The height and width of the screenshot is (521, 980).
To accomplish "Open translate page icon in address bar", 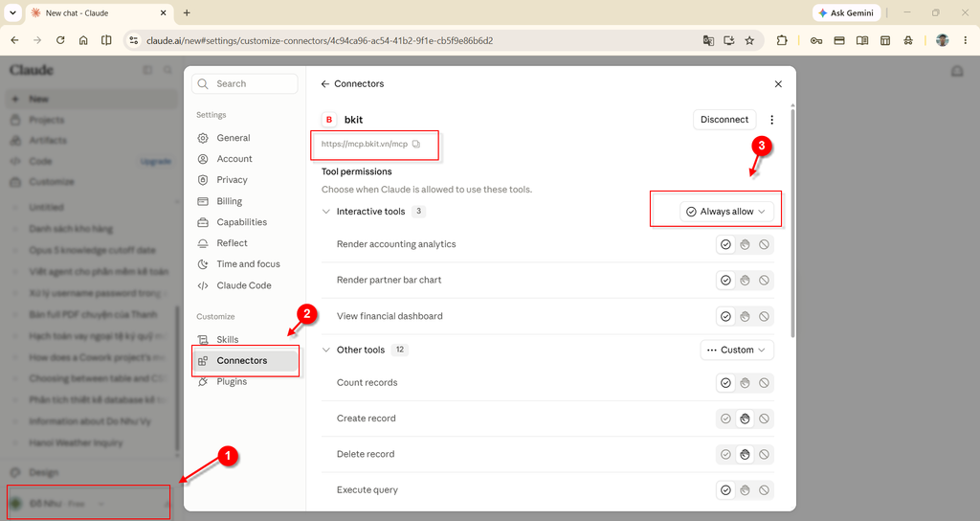I will pos(708,40).
